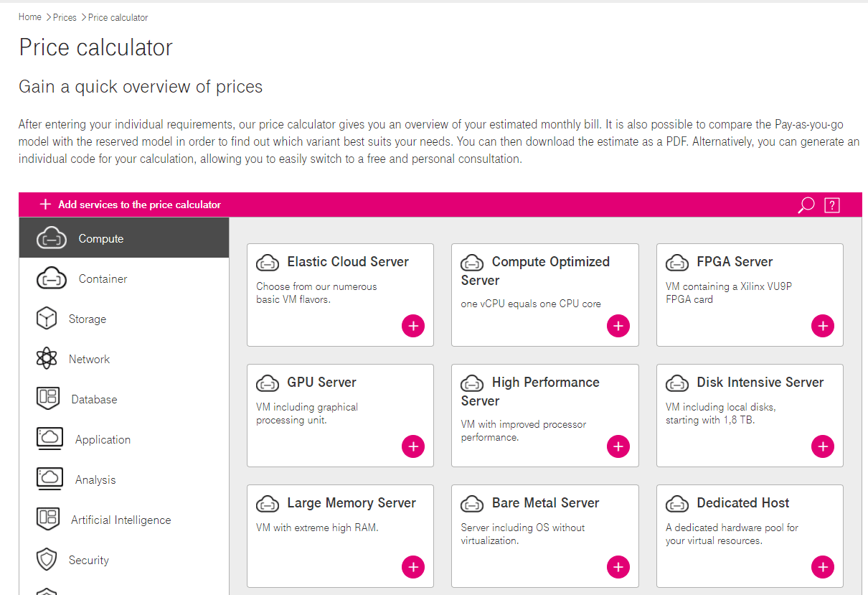Open the Database category
This screenshot has width=868, height=595.
(x=124, y=399)
